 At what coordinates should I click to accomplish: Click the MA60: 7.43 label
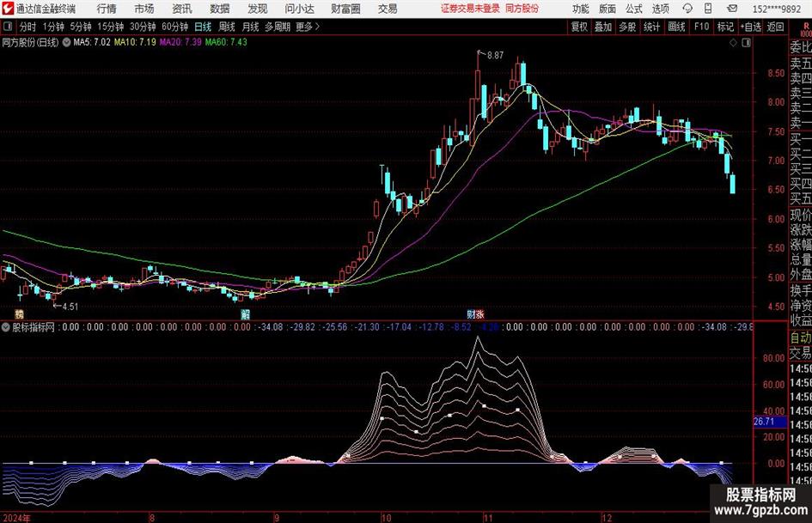226,42
